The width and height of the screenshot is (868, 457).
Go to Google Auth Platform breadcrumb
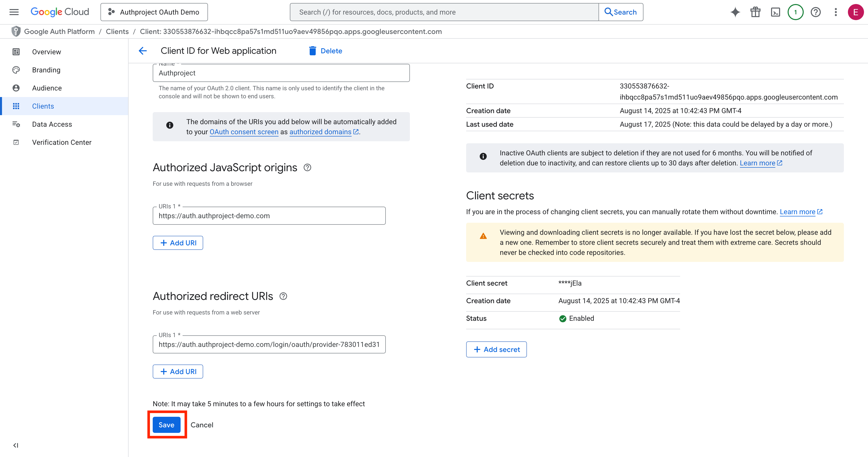[x=59, y=31]
